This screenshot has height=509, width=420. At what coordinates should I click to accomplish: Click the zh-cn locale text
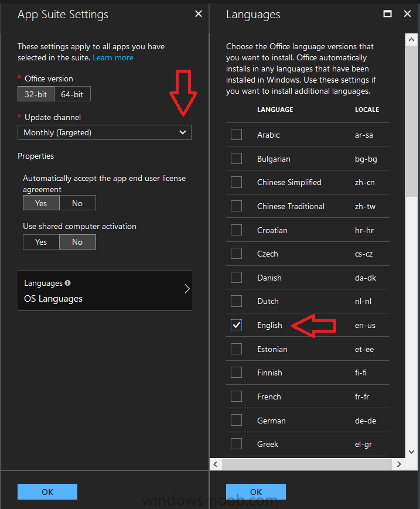pyautogui.click(x=364, y=182)
